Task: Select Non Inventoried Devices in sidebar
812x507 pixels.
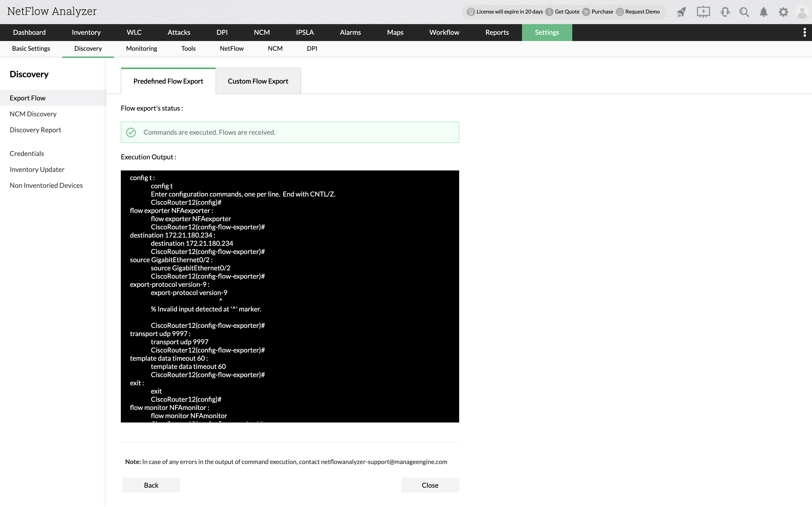Action: coord(46,185)
